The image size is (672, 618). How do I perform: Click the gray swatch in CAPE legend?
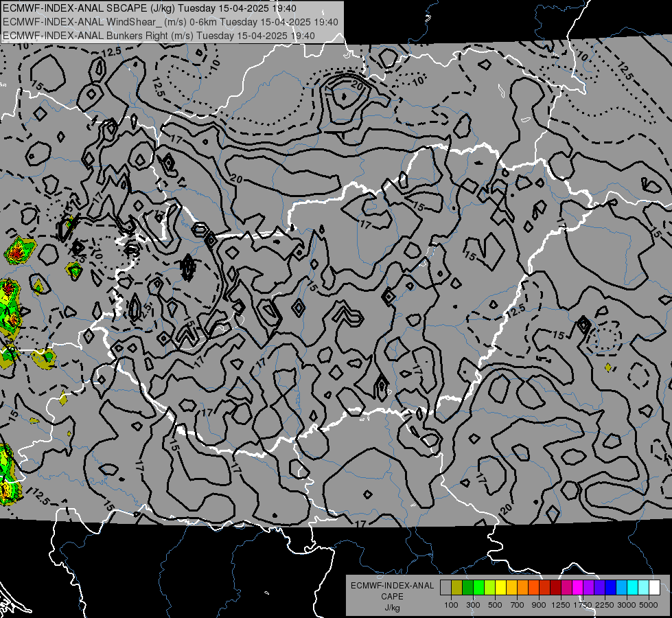[445, 588]
